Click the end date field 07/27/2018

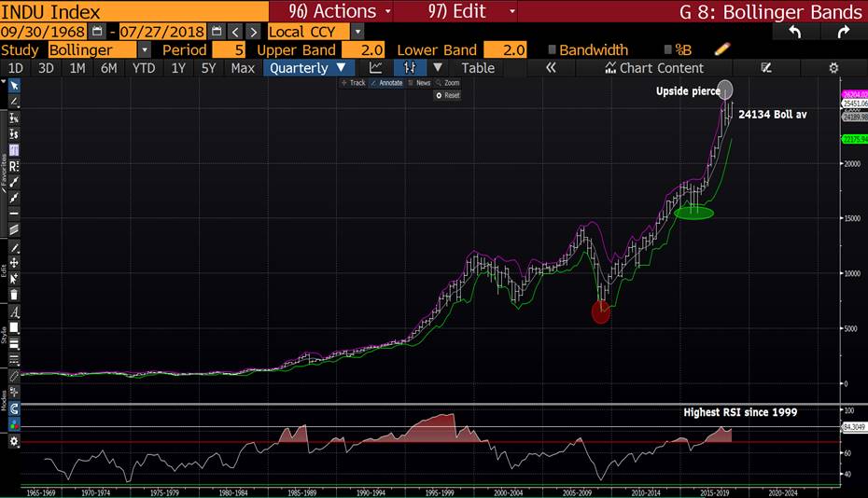[162, 32]
